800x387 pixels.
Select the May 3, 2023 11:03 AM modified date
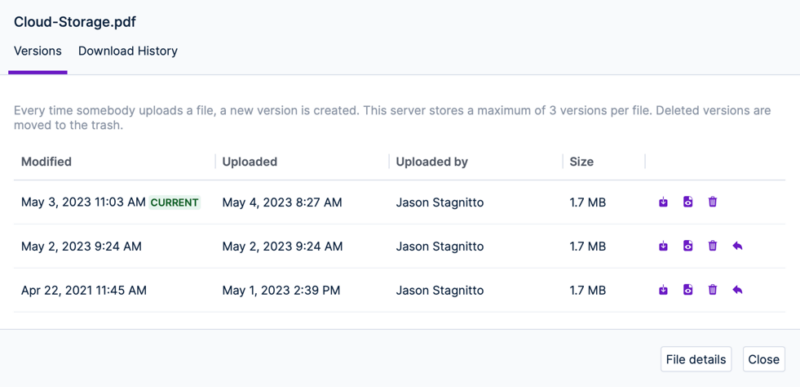[x=83, y=202]
